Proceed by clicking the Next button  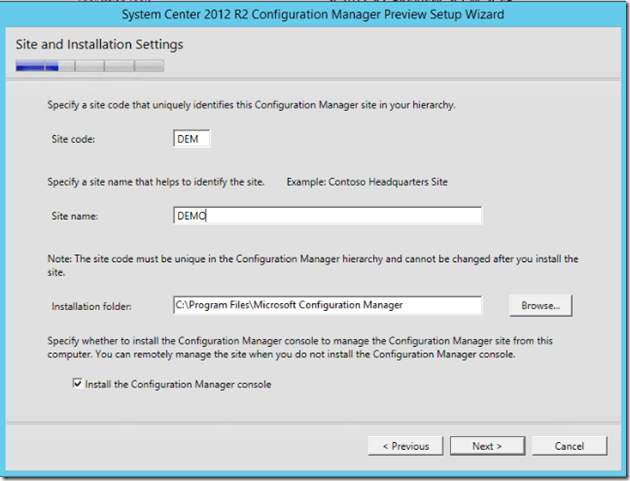pos(485,446)
